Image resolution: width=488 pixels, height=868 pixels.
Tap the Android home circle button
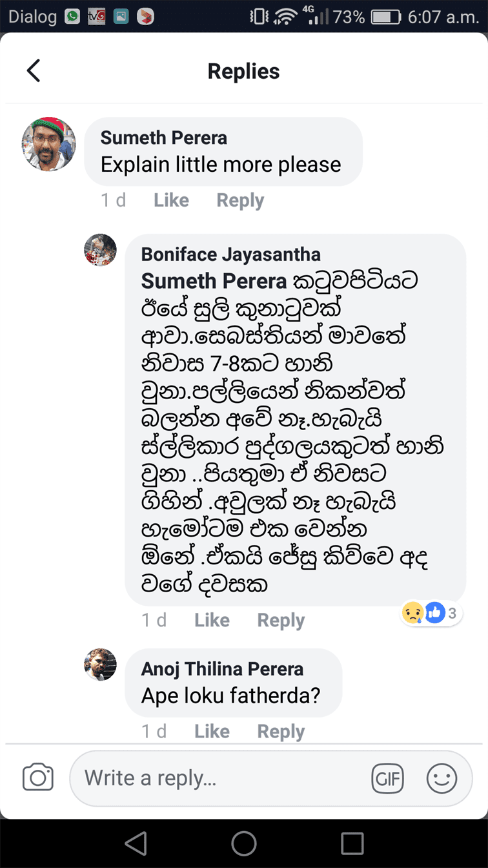coord(244,843)
